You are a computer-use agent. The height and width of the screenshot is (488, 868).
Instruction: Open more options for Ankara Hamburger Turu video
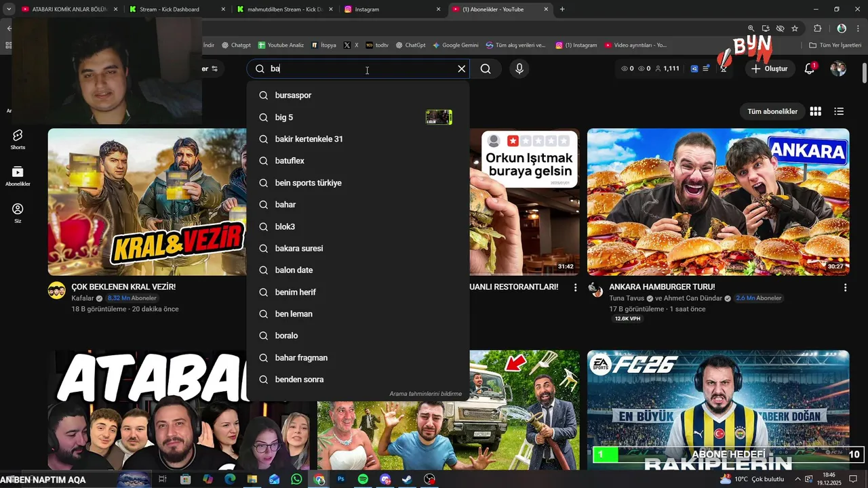click(845, 288)
